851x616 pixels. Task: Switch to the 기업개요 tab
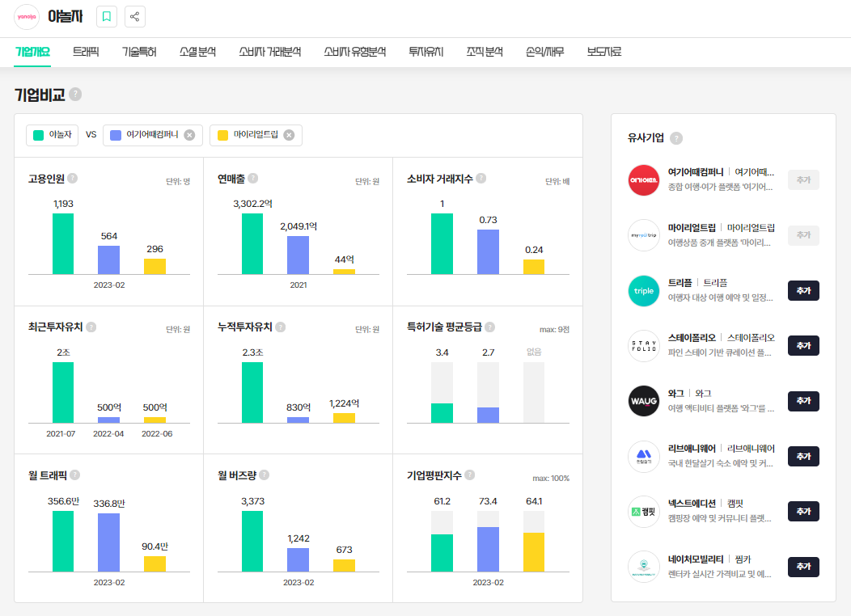coord(32,52)
